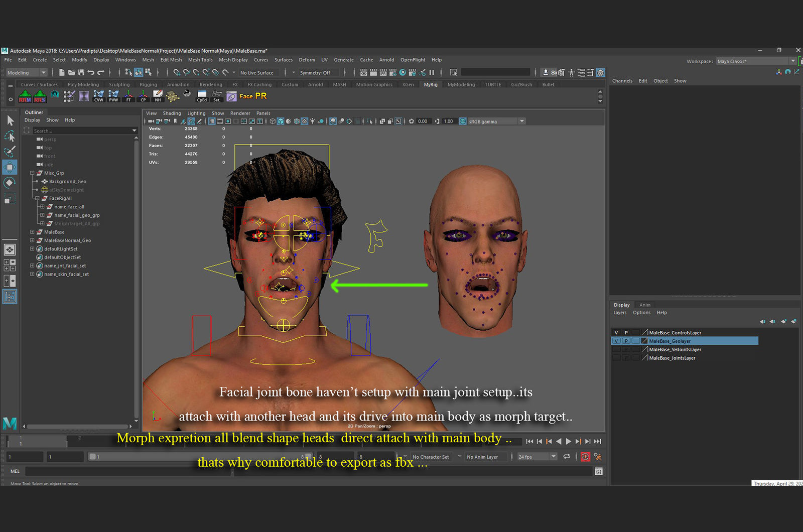Pick the Scale tool in toolbox
This screenshot has width=803, height=532.
point(10,198)
